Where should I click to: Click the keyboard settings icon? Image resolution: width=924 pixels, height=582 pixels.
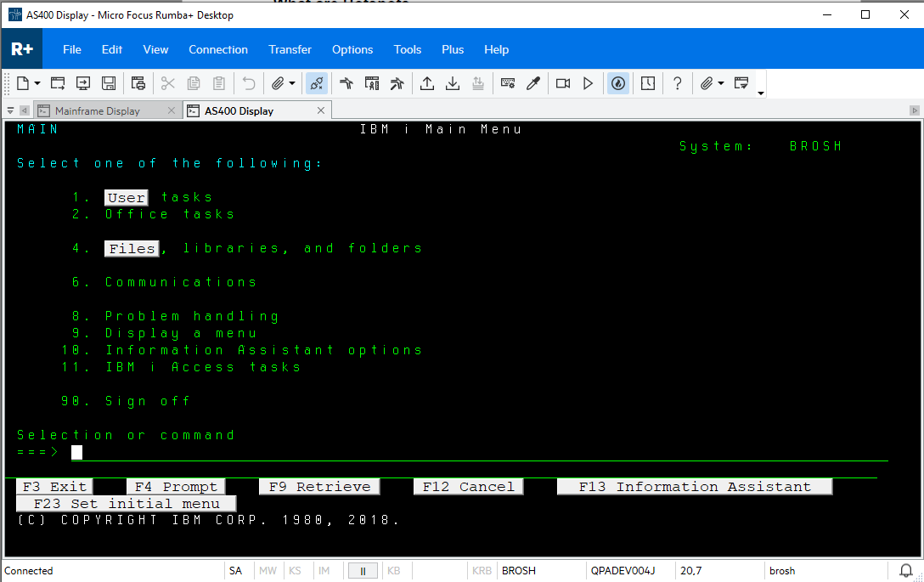click(508, 83)
